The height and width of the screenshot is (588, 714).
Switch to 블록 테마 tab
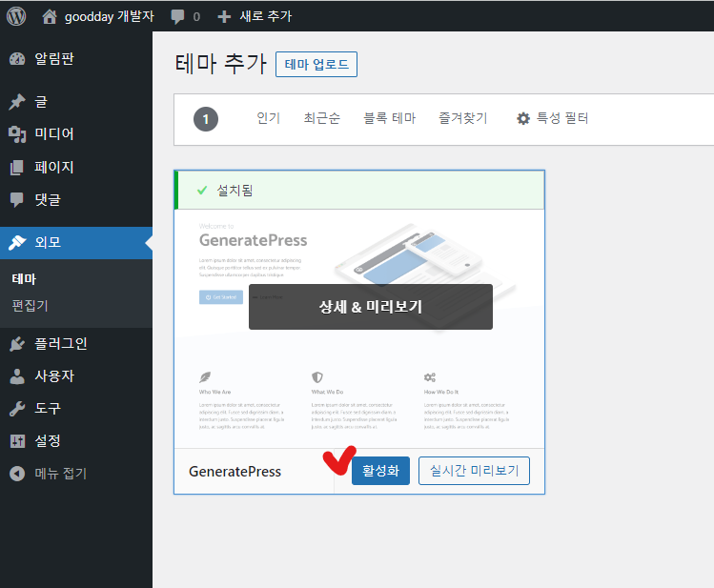point(390,118)
